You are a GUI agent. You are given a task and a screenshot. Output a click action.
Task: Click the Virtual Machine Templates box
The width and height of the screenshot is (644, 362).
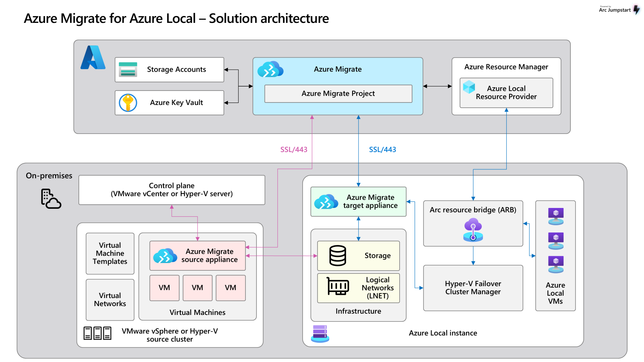pos(110,254)
